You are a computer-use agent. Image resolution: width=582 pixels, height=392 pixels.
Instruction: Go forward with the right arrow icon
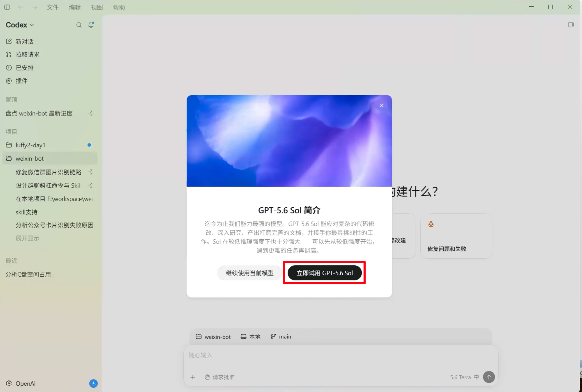pos(35,7)
